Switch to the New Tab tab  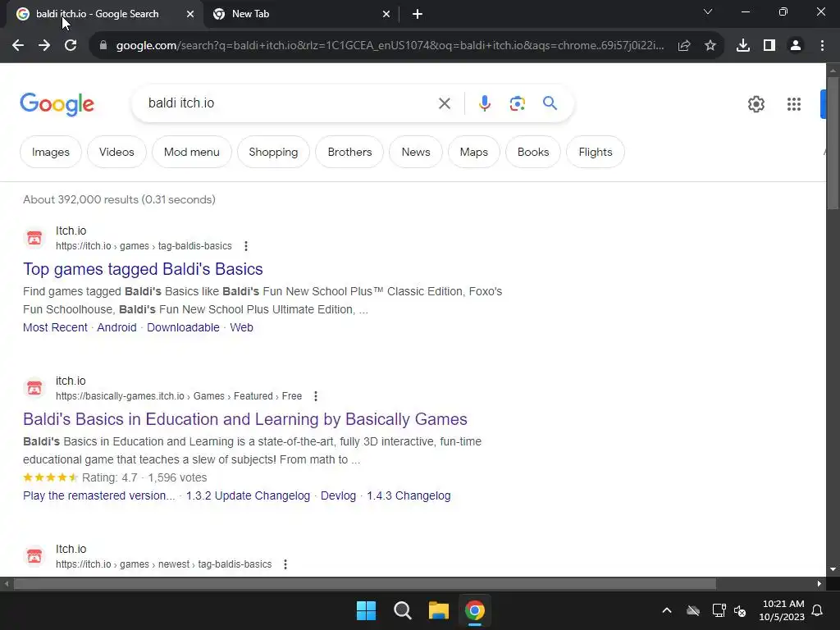pyautogui.click(x=300, y=15)
